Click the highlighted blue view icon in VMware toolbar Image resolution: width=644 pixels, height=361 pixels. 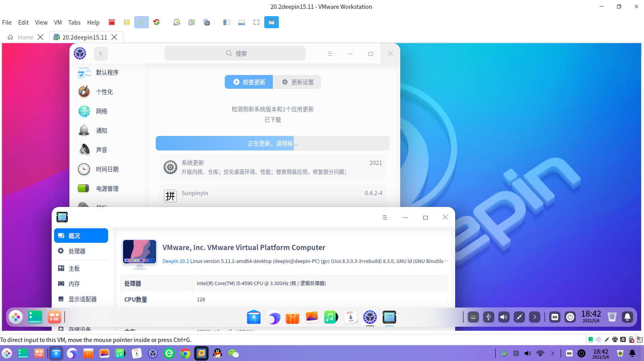(272, 22)
